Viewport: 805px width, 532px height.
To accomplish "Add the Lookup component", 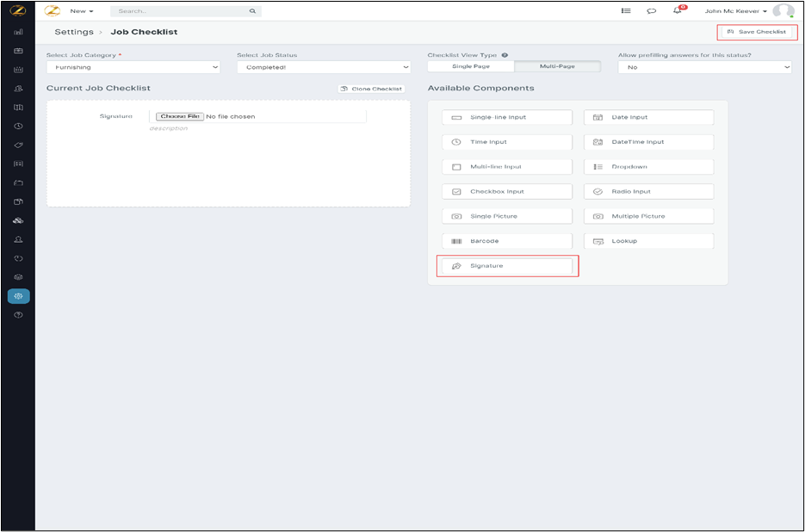I will point(649,241).
